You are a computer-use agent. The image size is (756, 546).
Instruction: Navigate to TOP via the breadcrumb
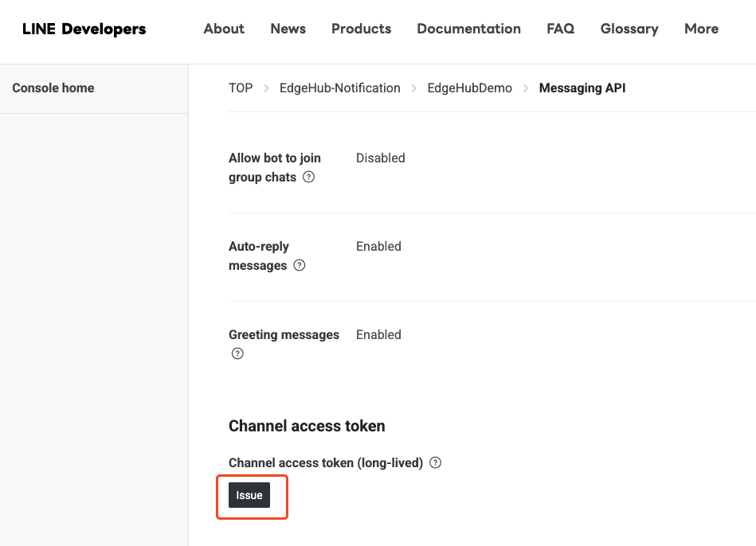(x=240, y=88)
